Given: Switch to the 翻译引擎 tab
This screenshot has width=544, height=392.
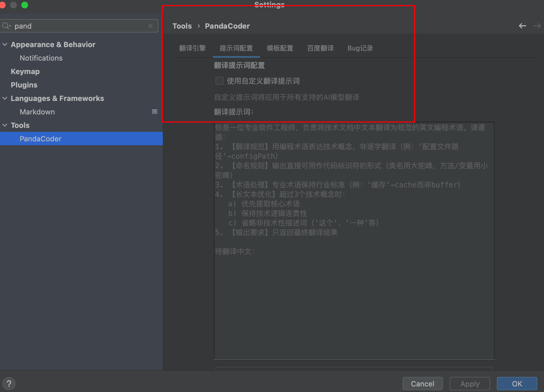Looking at the screenshot, I should tap(192, 48).
